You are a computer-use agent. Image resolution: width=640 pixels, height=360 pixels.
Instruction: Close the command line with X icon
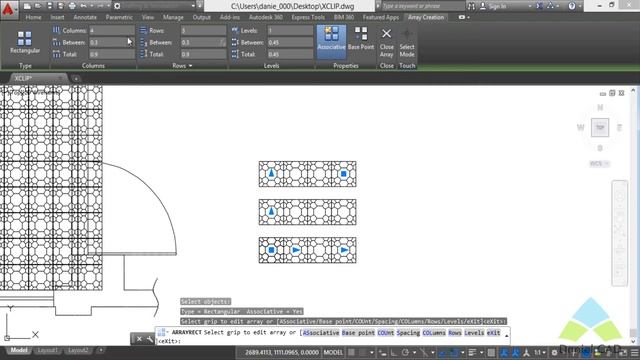point(139,339)
